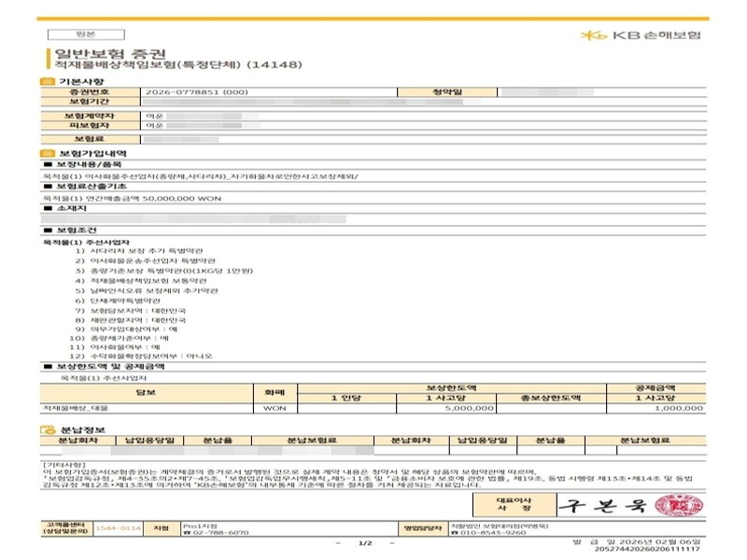Select clause 10) 중량제기준여부 : 예
The image size is (747, 560).
(x=120, y=339)
